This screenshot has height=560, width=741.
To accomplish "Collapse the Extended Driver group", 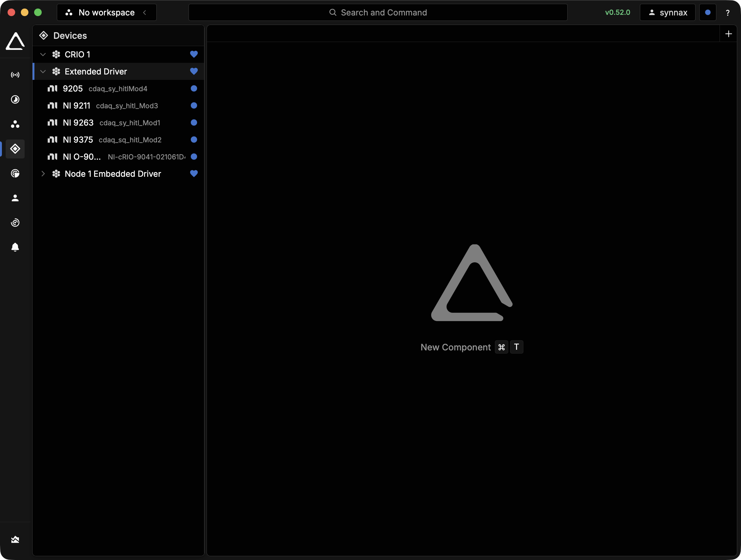I will pyautogui.click(x=43, y=71).
